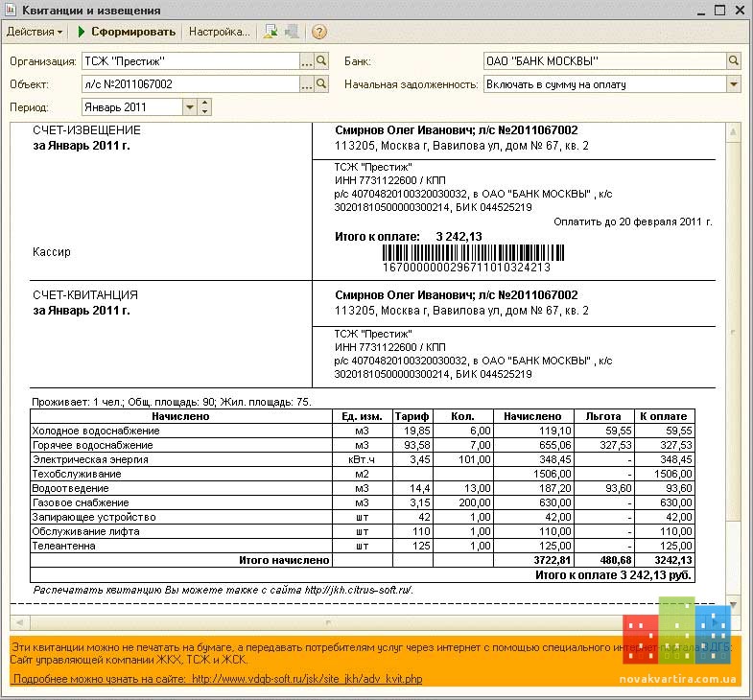Click the Организация input field
This screenshot has width=753, height=700.
[191, 61]
